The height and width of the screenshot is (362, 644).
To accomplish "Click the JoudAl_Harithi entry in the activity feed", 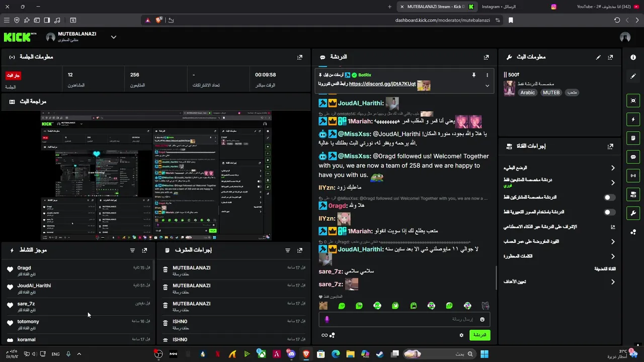I will 78,289.
